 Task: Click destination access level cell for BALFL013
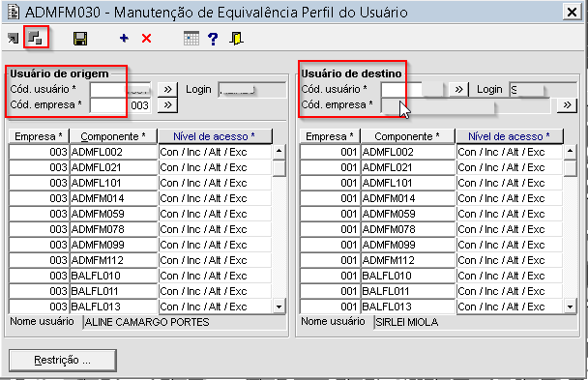click(509, 307)
